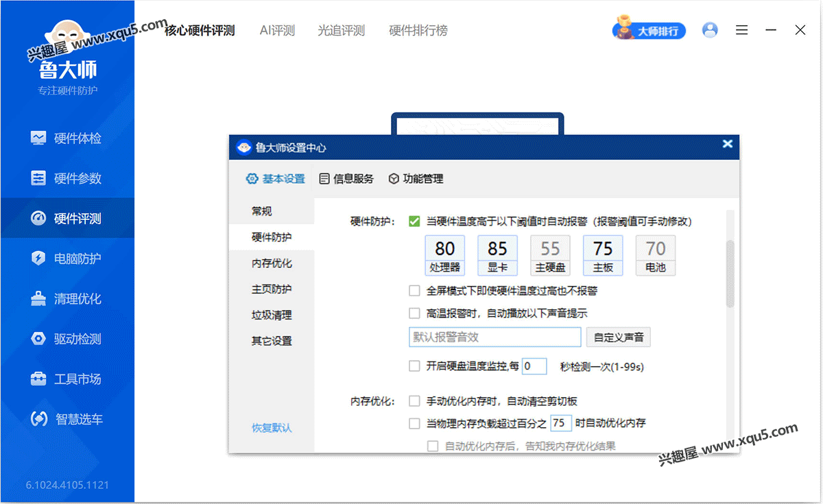
Task: Enable 手动优化内存时清空剪切板 checkbox
Action: (414, 401)
